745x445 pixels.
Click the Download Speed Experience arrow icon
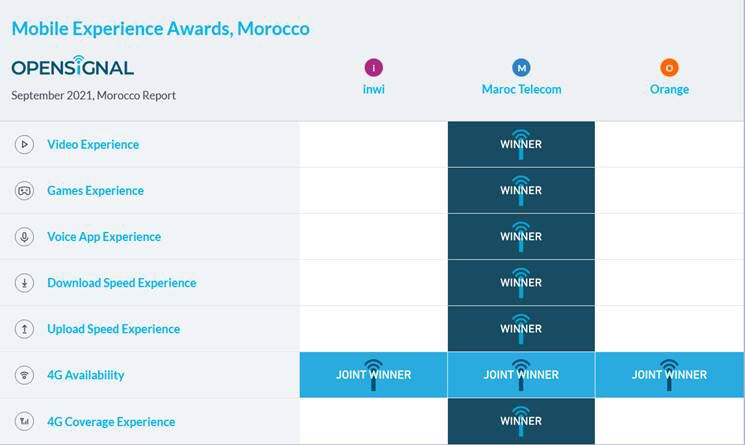coord(24,283)
